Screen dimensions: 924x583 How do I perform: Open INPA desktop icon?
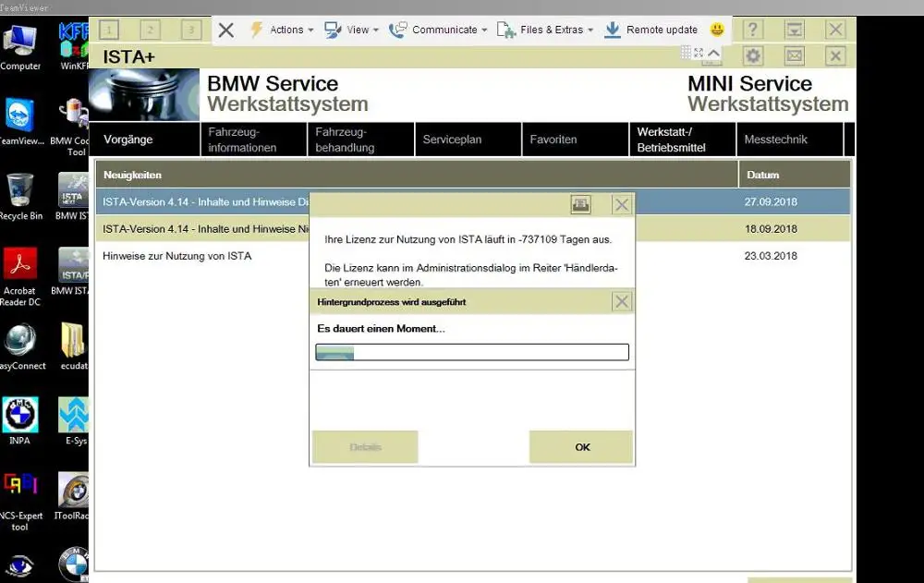click(x=20, y=421)
